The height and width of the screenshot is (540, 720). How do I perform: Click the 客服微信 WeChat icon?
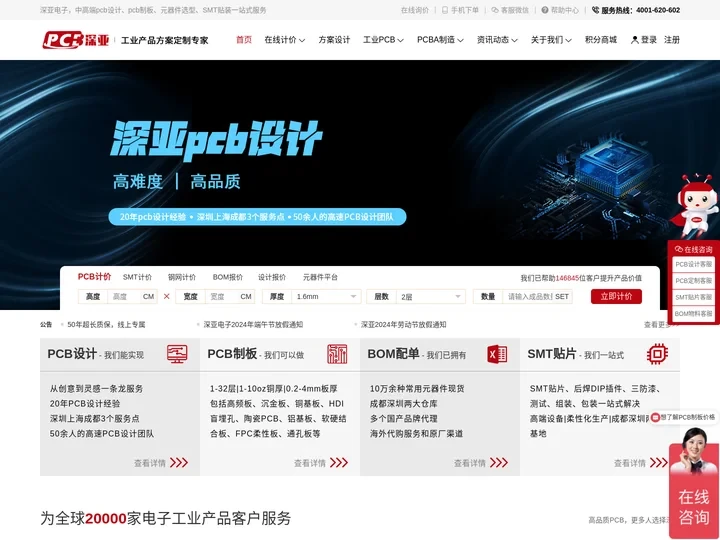tap(495, 10)
